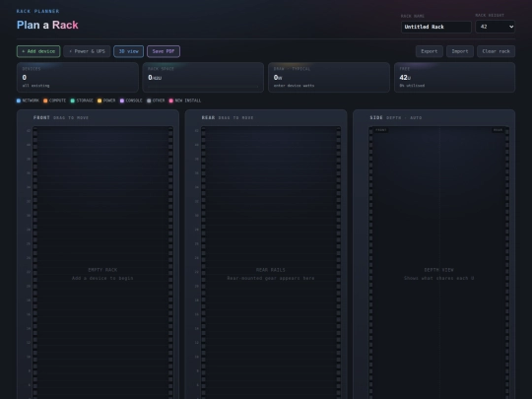Screen dimensions: 532x399
Task: Click the Add device button
Action: pyautogui.click(x=38, y=51)
